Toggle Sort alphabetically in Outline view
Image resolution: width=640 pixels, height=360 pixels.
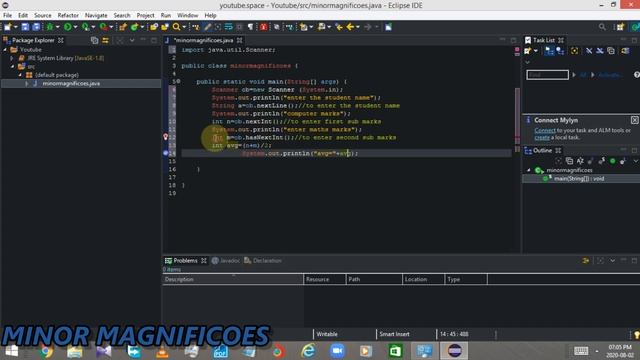(580, 161)
